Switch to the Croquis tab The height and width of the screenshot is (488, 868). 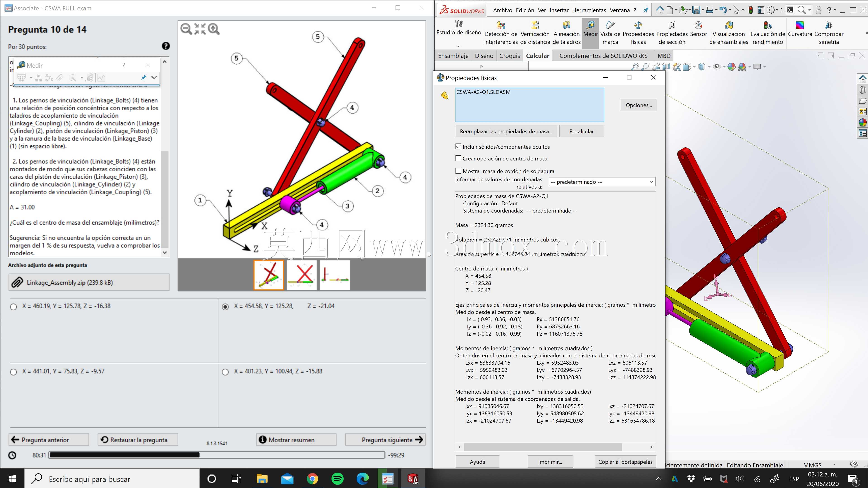pyautogui.click(x=510, y=56)
